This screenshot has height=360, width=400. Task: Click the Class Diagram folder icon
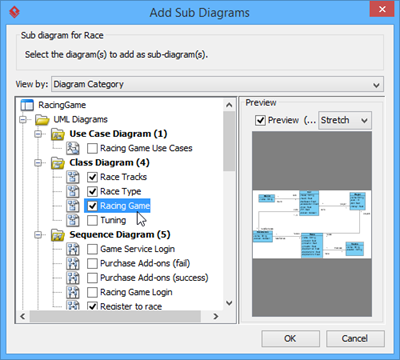pyautogui.click(x=58, y=163)
